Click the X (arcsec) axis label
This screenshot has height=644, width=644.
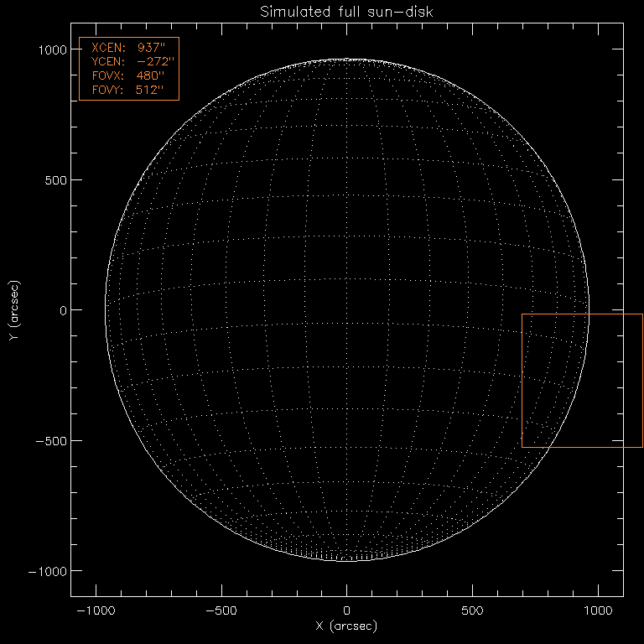(x=347, y=626)
